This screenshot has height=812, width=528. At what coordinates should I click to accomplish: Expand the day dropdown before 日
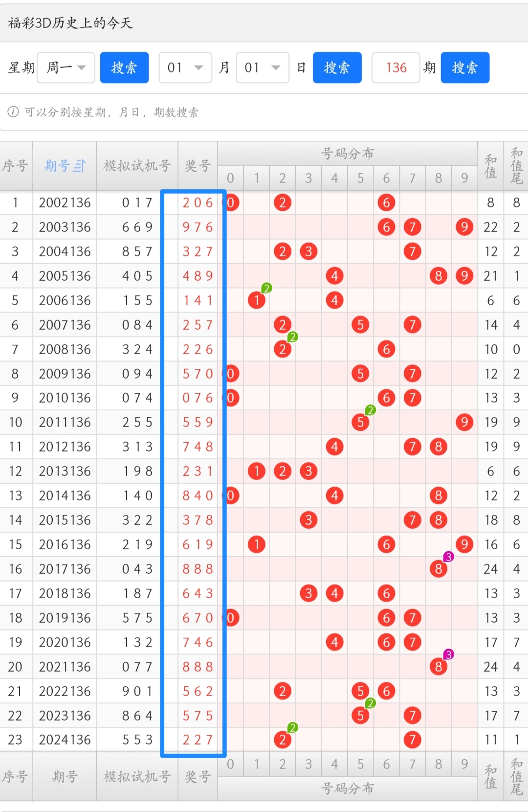point(263,68)
